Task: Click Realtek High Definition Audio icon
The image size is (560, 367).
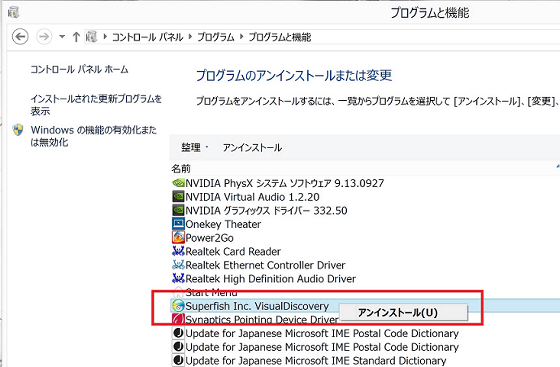Action: [x=178, y=278]
